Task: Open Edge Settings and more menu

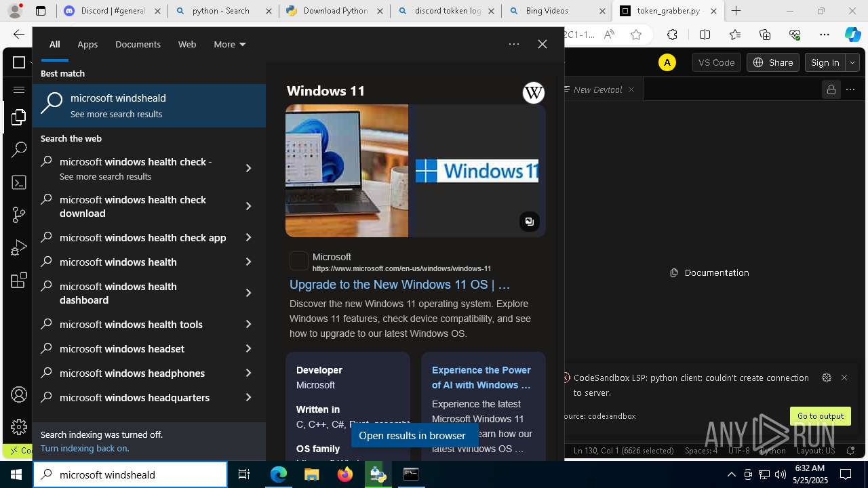Action: tap(825, 35)
